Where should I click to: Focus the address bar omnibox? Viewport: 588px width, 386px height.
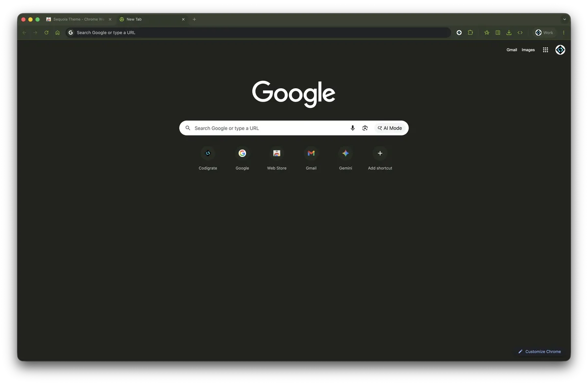tap(258, 33)
